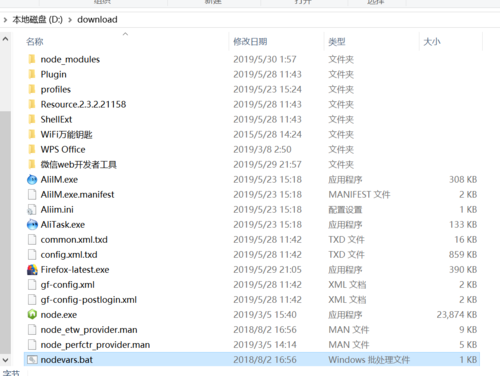The image size is (500, 376).
Task: Click 本地磁盘 (D:) in the address path
Action: [37, 20]
